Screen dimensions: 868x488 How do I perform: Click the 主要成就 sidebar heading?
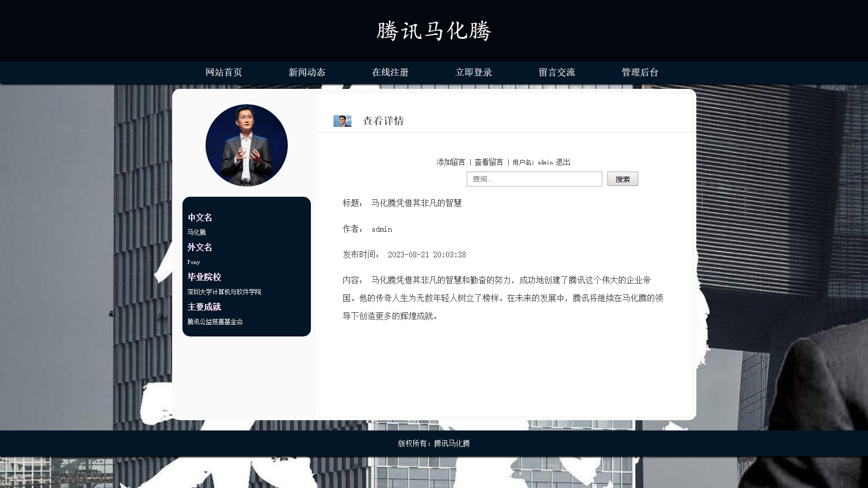[204, 307]
